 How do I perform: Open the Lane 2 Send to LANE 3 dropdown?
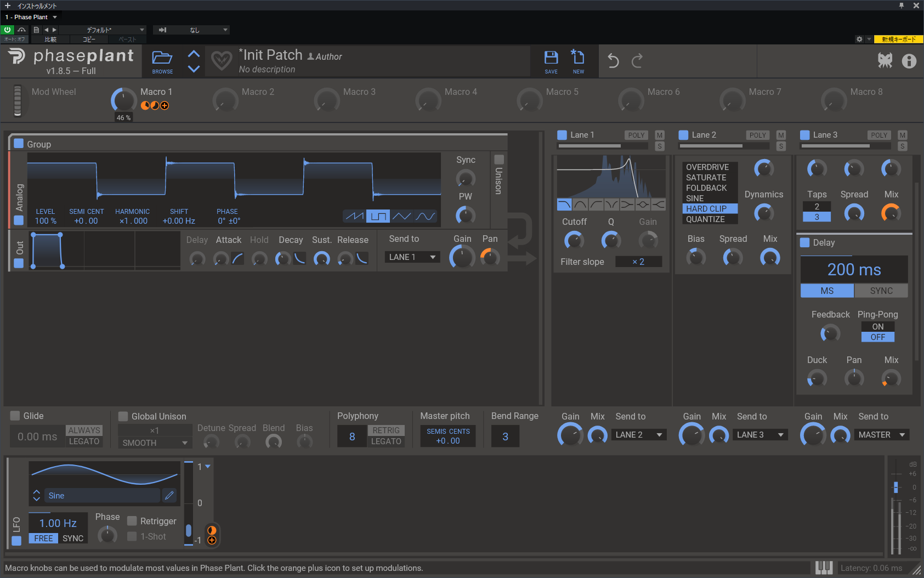(x=760, y=435)
